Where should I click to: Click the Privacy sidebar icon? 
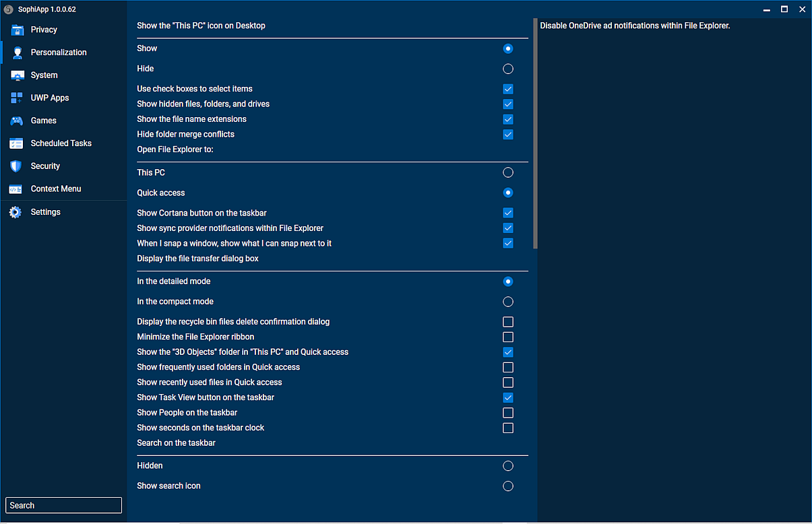pos(17,30)
